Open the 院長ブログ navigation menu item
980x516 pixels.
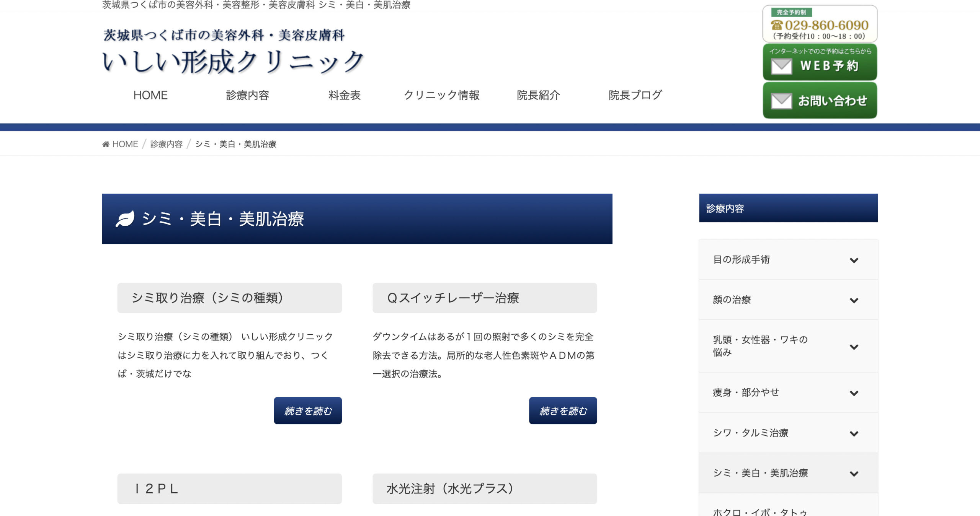pyautogui.click(x=635, y=95)
